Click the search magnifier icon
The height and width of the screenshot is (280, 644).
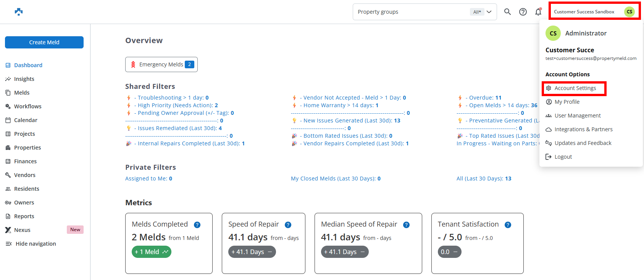point(507,12)
